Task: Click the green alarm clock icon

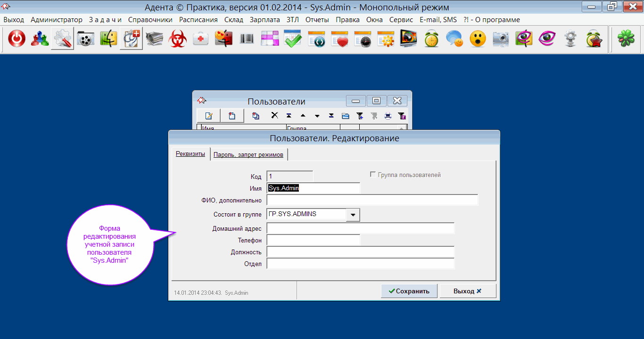Action: point(431,40)
